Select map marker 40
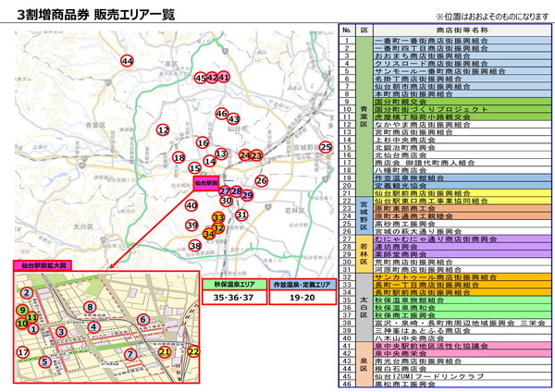Viewport: 555px width, 392px height. pos(191,205)
